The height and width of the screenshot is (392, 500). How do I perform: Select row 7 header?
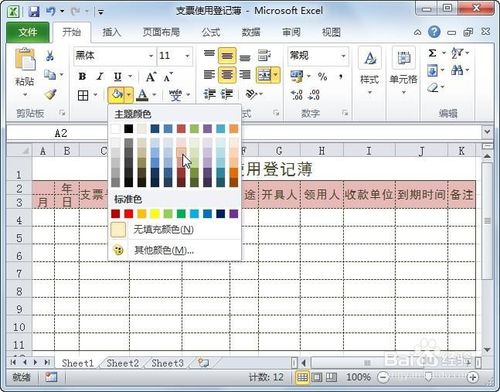pos(19,274)
